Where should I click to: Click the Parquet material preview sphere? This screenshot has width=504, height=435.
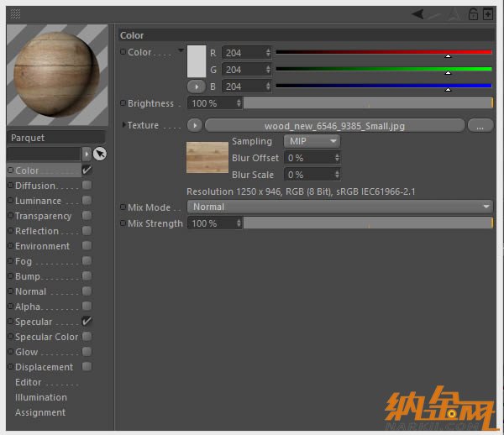[x=57, y=76]
